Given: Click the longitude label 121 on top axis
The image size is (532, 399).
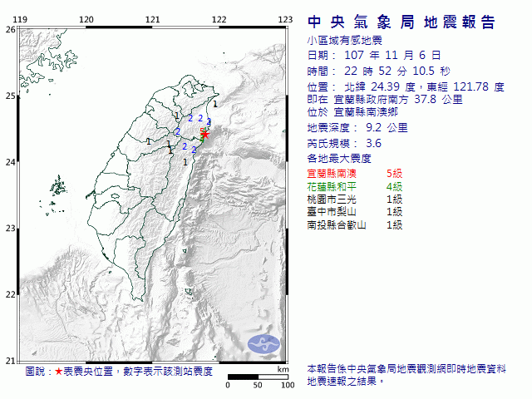Looking at the screenshot, I should pyautogui.click(x=152, y=19).
